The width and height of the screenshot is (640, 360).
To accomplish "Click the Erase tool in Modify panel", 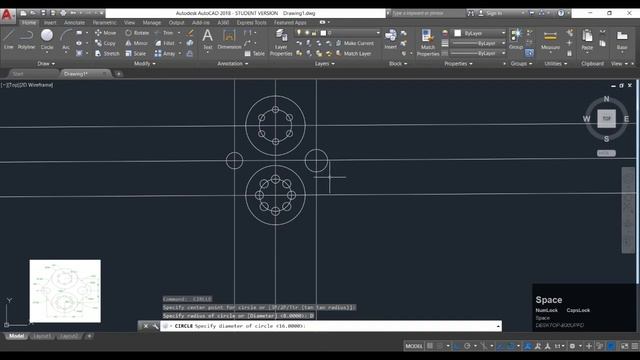I will [190, 33].
